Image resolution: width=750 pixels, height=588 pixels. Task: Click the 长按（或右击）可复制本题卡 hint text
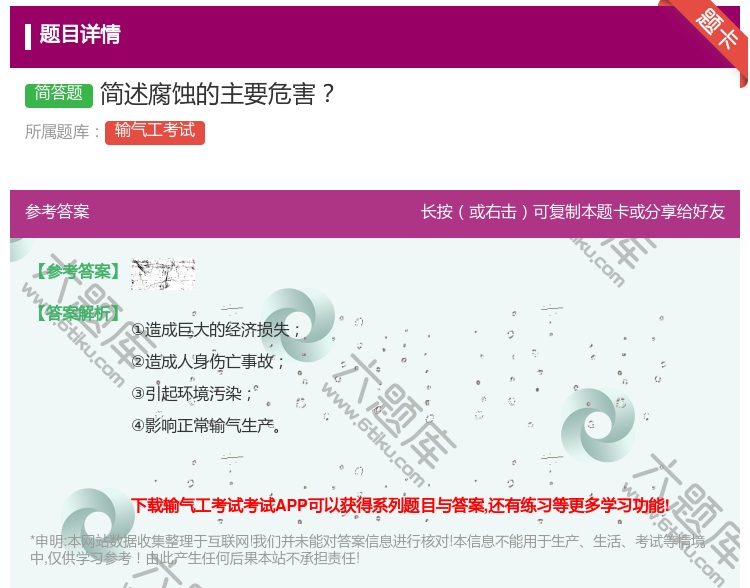(x=573, y=211)
